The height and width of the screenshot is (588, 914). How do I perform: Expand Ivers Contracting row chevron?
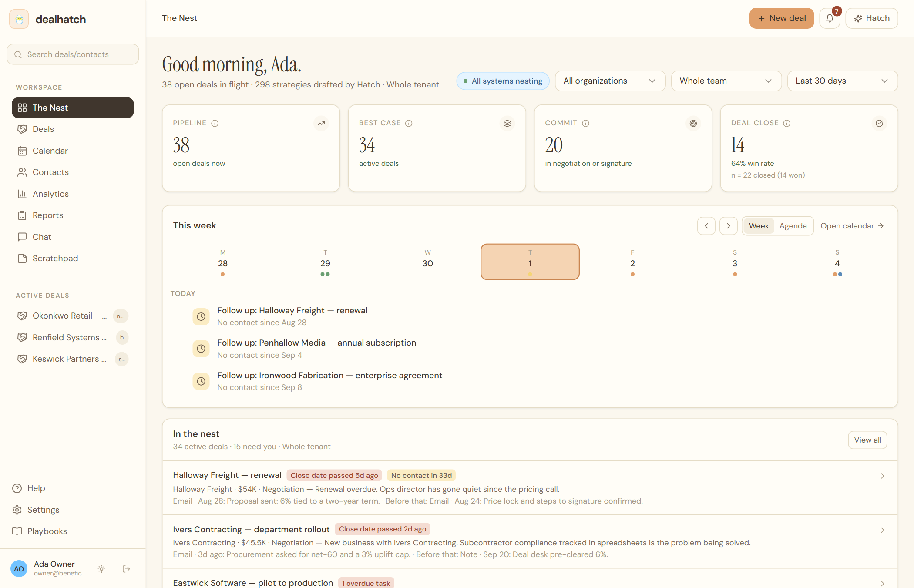click(883, 530)
